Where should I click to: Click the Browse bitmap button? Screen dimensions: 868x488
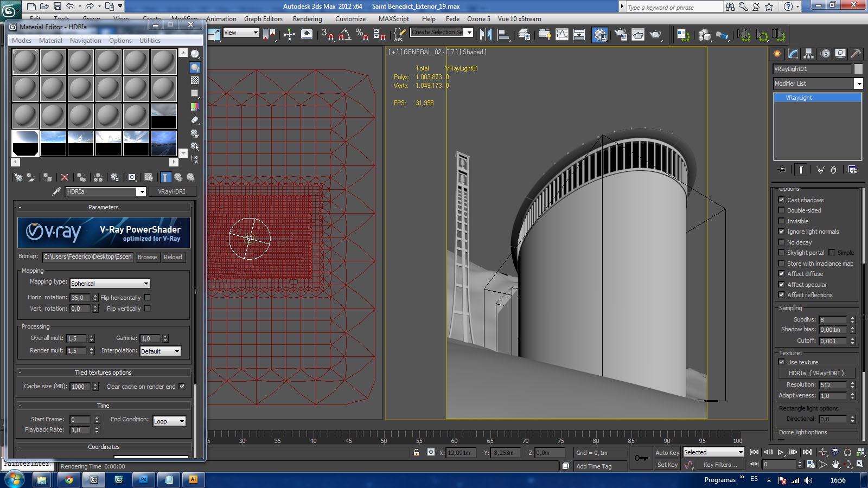(x=147, y=257)
